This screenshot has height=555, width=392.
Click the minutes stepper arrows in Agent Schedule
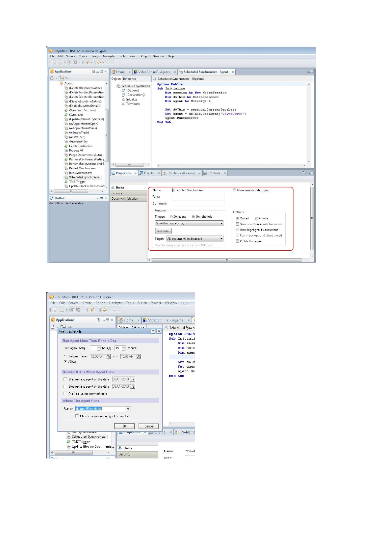(x=124, y=348)
